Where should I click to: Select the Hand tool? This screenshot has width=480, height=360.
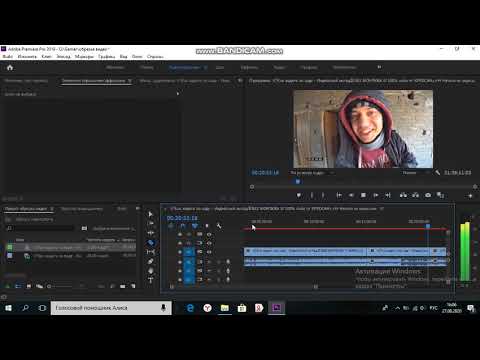coord(151,270)
